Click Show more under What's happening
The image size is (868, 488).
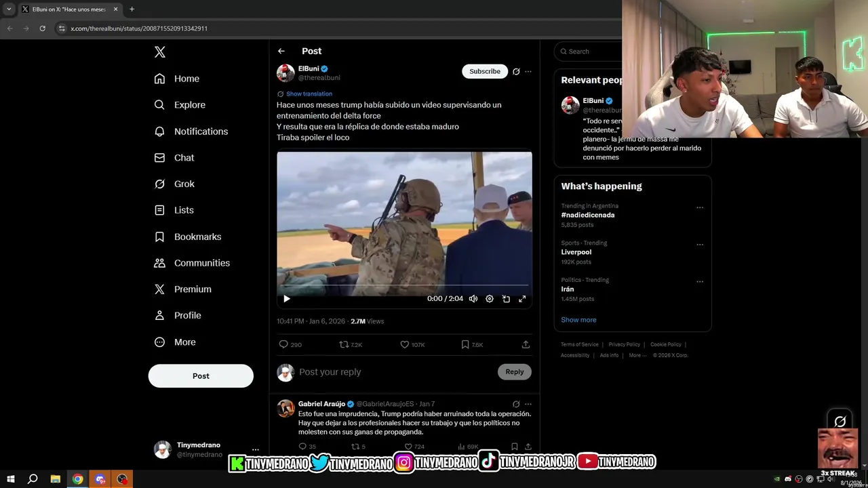point(578,320)
